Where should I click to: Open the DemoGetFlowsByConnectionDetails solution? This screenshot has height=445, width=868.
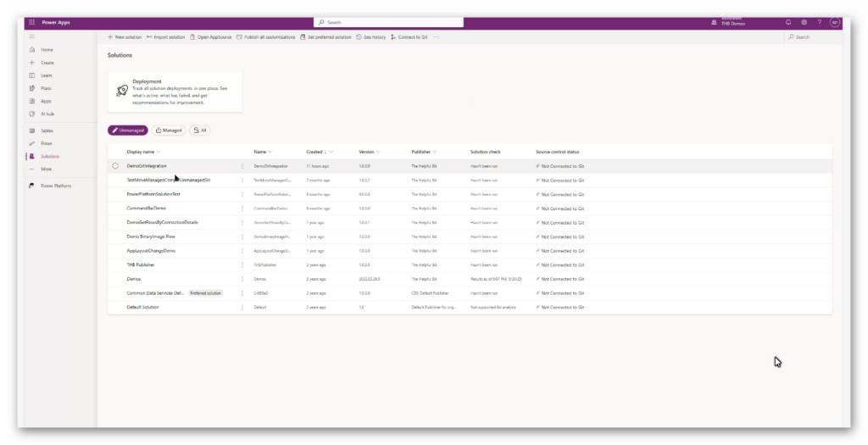[x=162, y=222]
